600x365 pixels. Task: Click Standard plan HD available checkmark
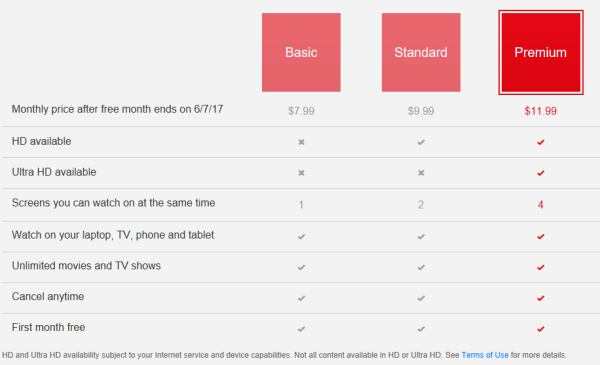click(x=421, y=142)
